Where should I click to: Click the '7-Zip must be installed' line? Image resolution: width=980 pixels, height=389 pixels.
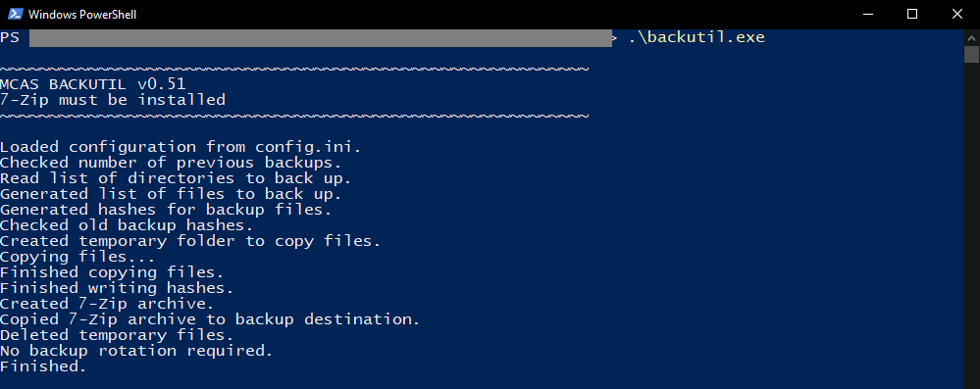(113, 100)
